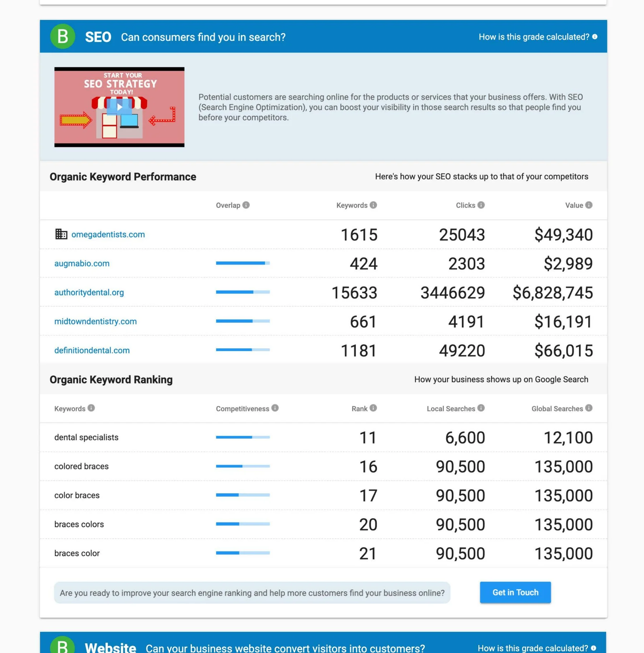This screenshot has height=653, width=644.
Task: Click the competitiveness bar for color braces
Action: (x=243, y=495)
